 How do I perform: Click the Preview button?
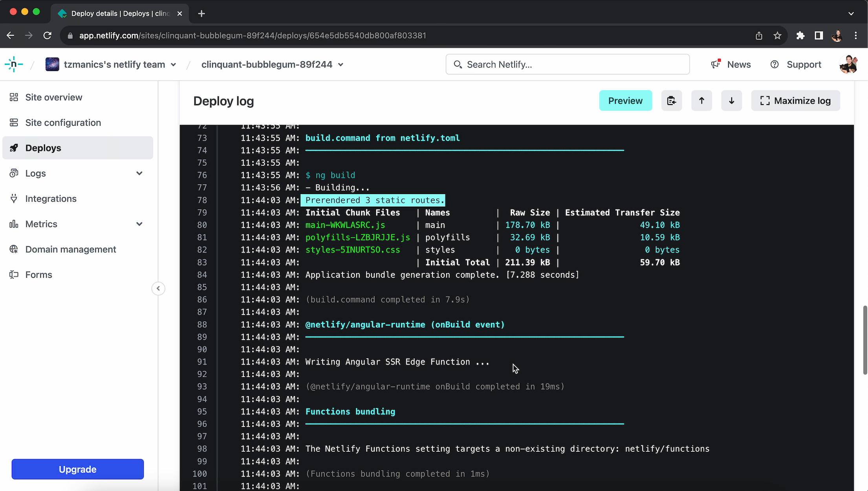point(625,101)
